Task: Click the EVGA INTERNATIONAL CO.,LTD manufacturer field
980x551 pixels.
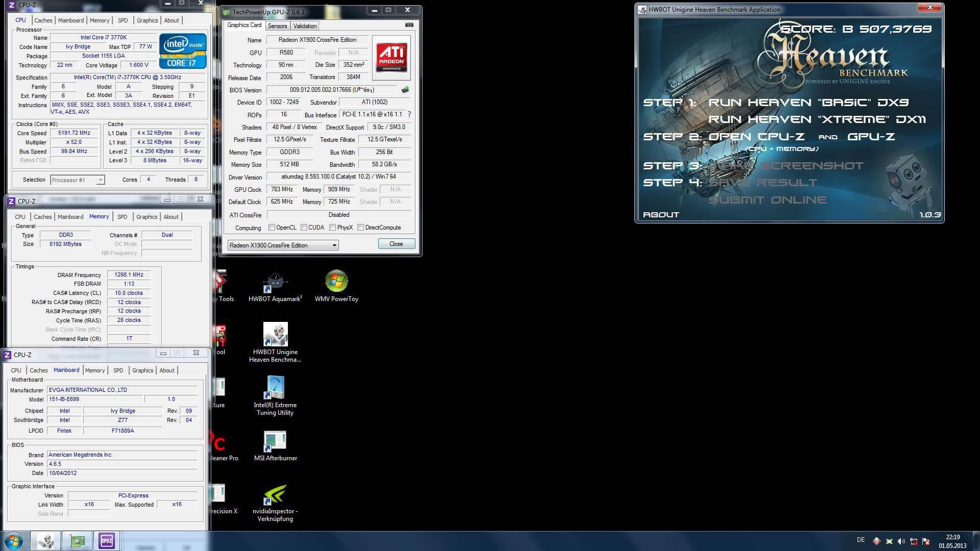Action: [x=122, y=390]
